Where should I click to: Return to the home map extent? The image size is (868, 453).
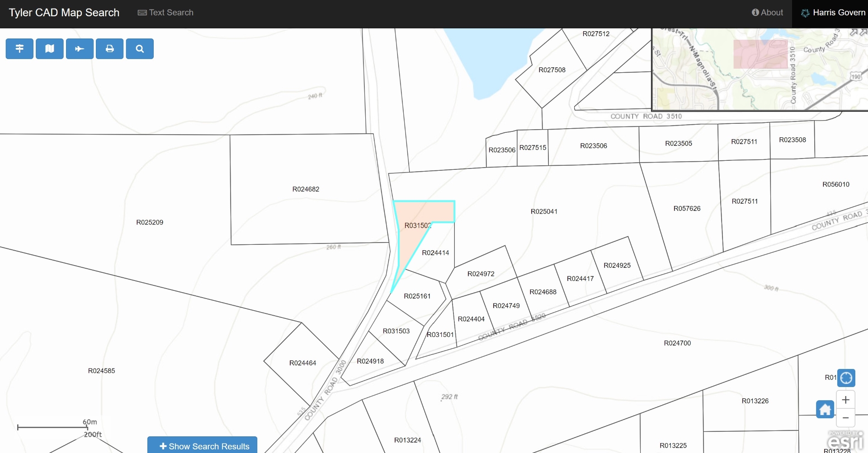[825, 409]
